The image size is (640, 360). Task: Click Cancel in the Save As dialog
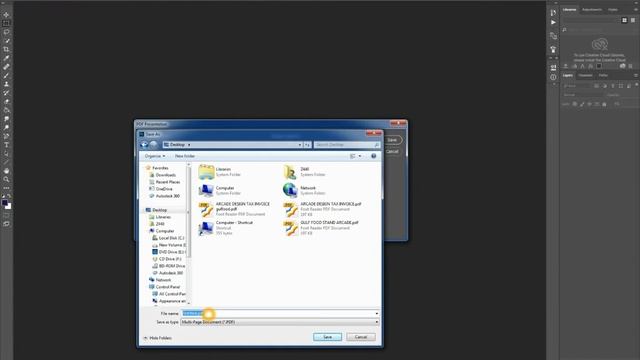point(361,337)
